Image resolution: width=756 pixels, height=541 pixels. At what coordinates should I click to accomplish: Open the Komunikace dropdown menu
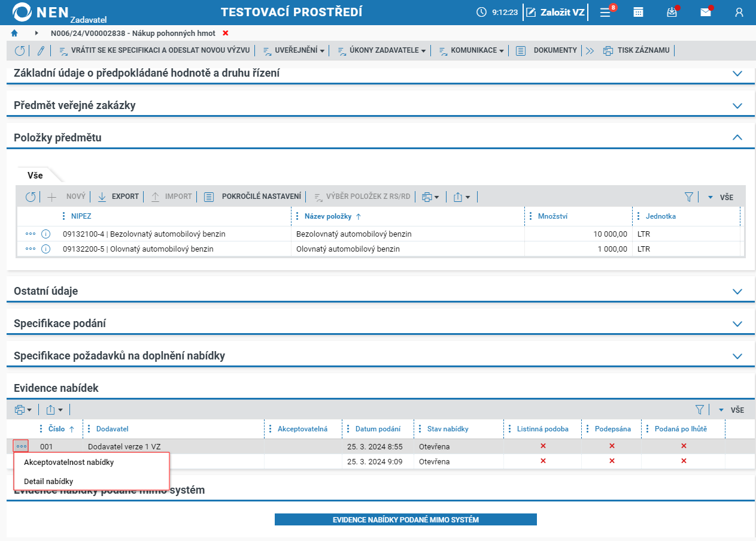[472, 51]
